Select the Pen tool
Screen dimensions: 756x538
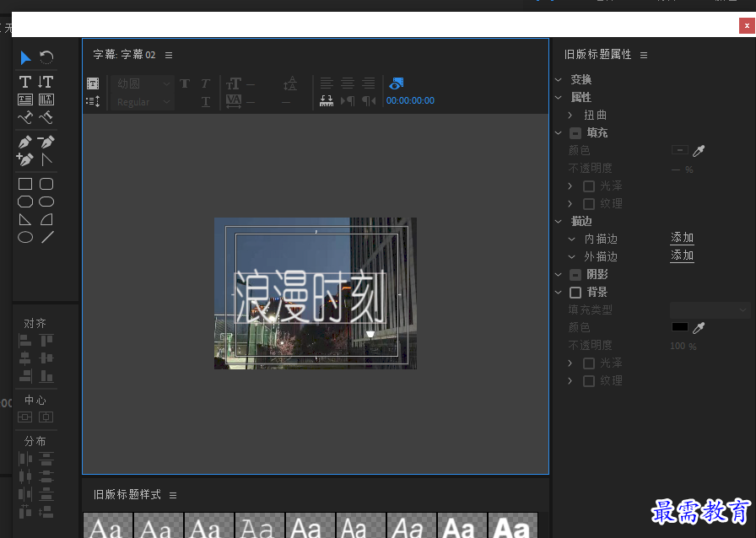coord(25,142)
